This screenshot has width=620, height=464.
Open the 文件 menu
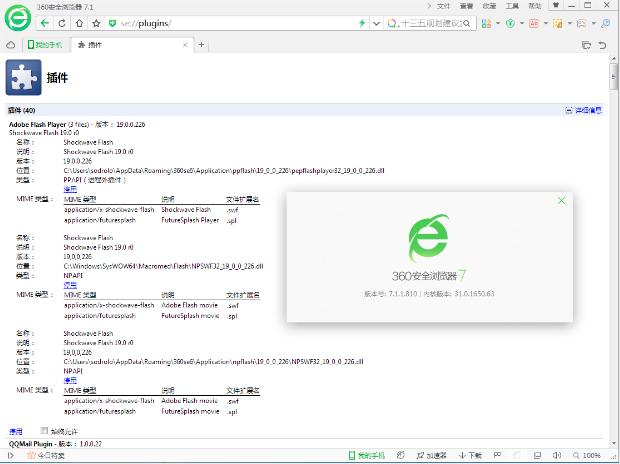pyautogui.click(x=443, y=6)
